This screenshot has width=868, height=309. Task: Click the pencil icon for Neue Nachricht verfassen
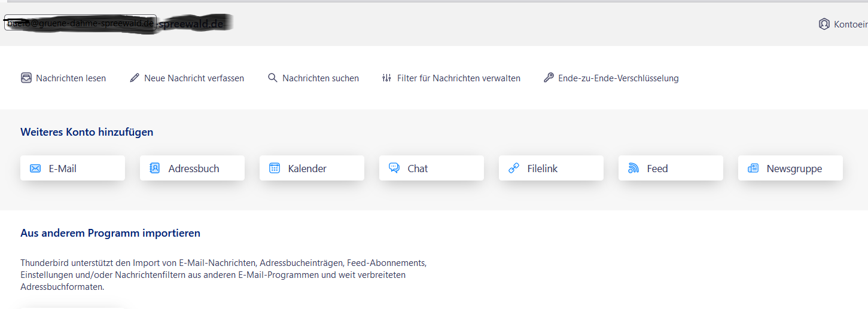(135, 78)
